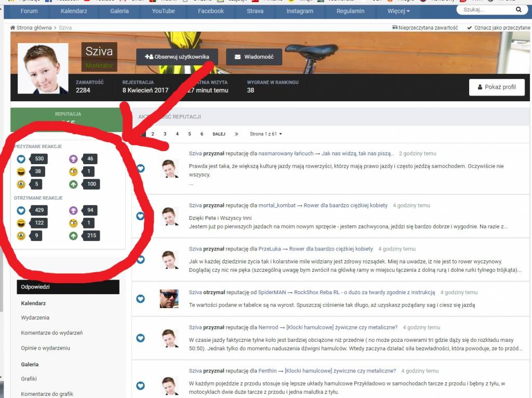
Task: Click Sziva's large profile photo
Action: click(x=43, y=68)
